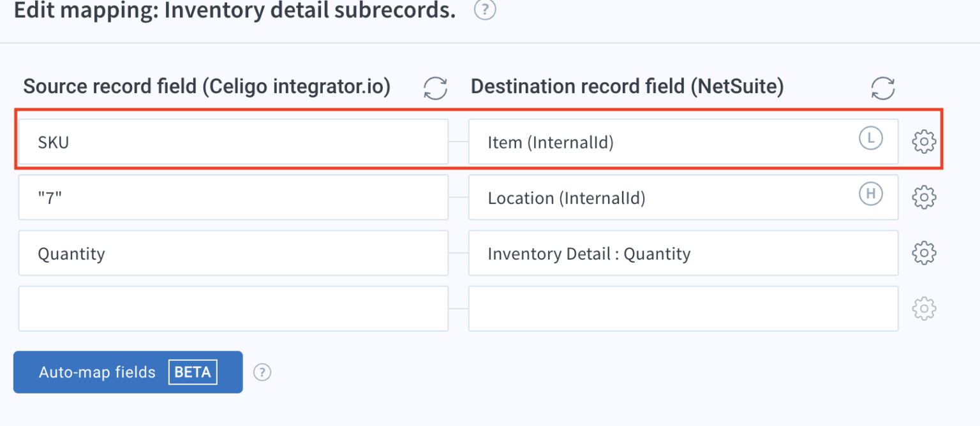Select the SKU source field input
This screenshot has width=980, height=426.
191,142
